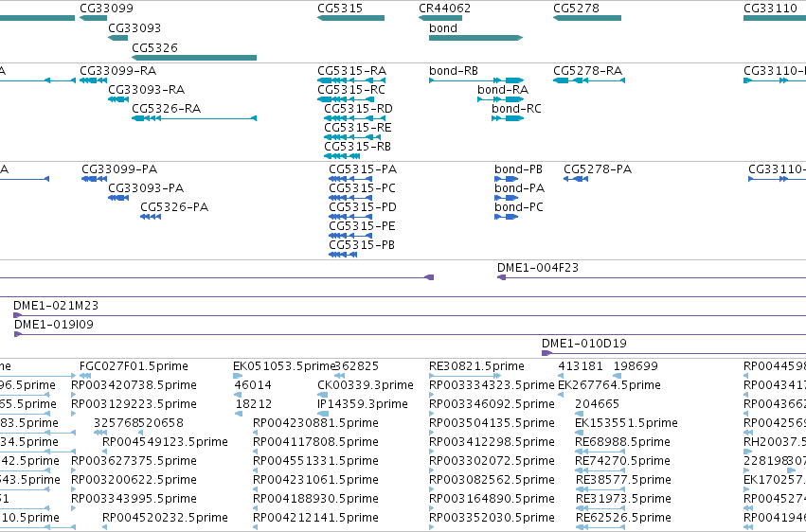Click EST RP004117808.5prime label
This screenshot has width=806, height=532.
(x=315, y=442)
